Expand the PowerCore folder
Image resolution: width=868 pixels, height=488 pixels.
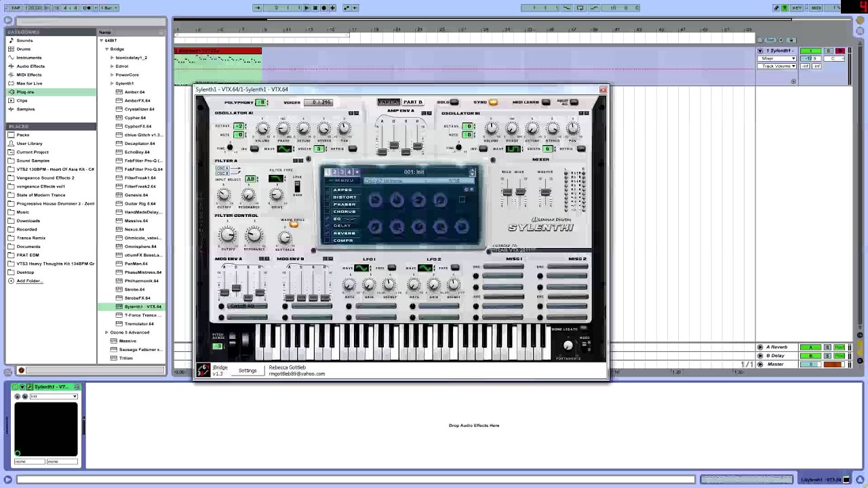point(112,75)
